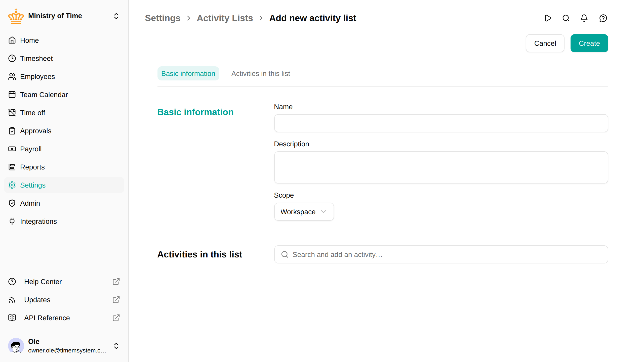Start the timer play icon
Screen dimensions: 644x362
pyautogui.click(x=548, y=18)
